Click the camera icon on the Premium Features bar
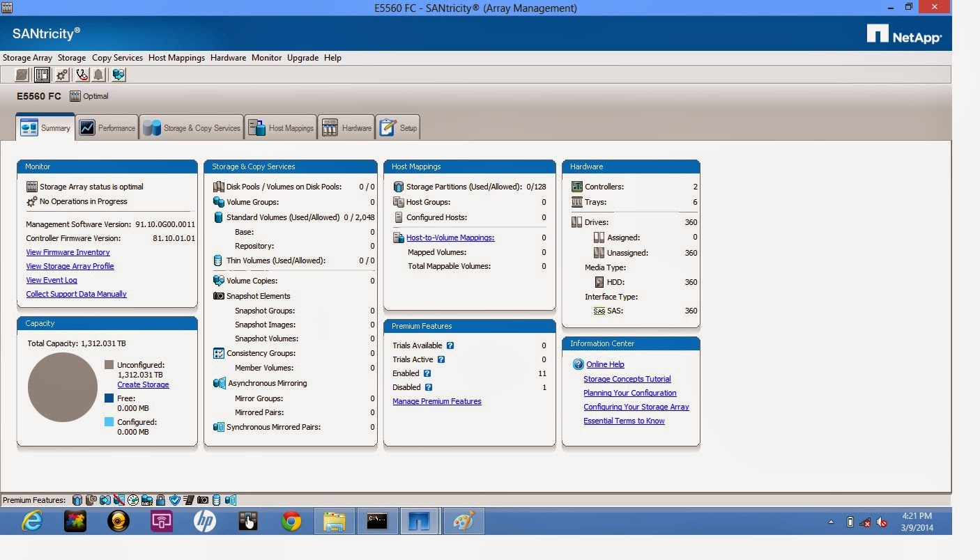 point(202,499)
